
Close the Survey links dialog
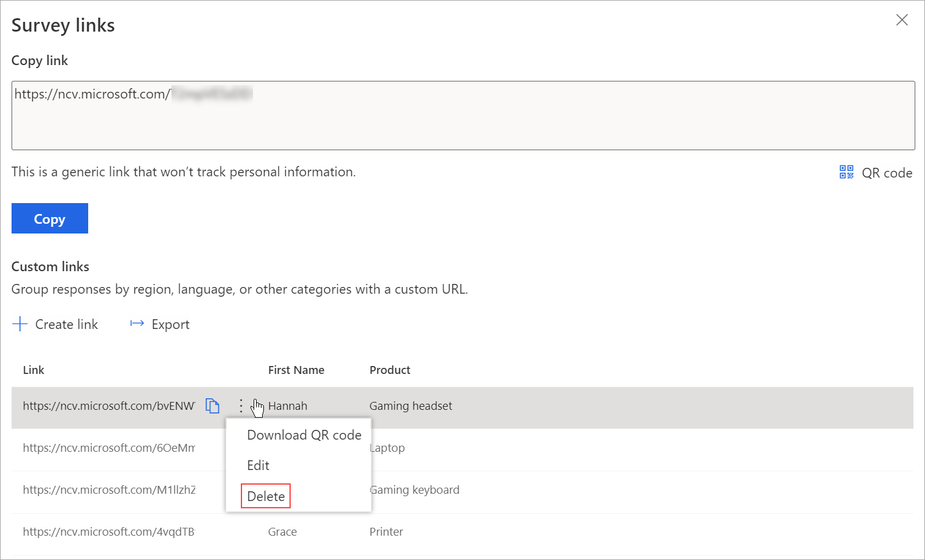coord(902,20)
